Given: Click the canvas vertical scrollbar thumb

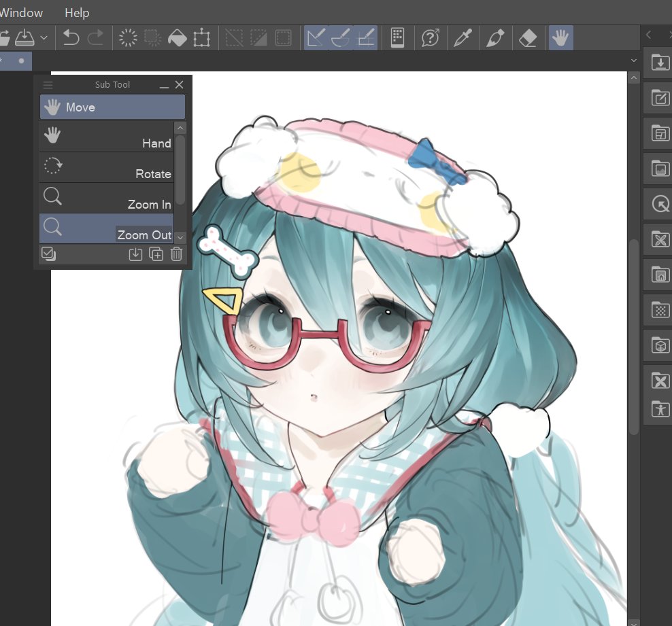Looking at the screenshot, I should click(634, 336).
